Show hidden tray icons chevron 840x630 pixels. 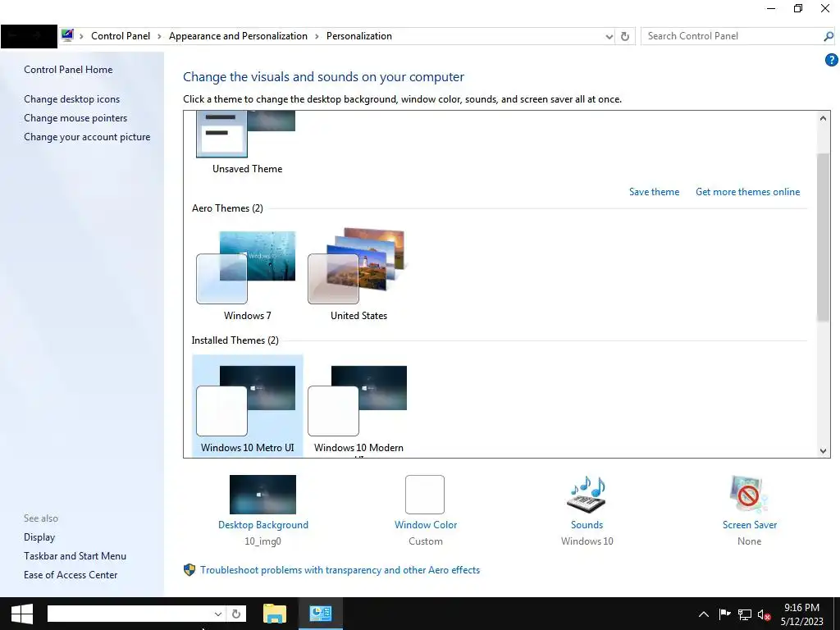(703, 614)
